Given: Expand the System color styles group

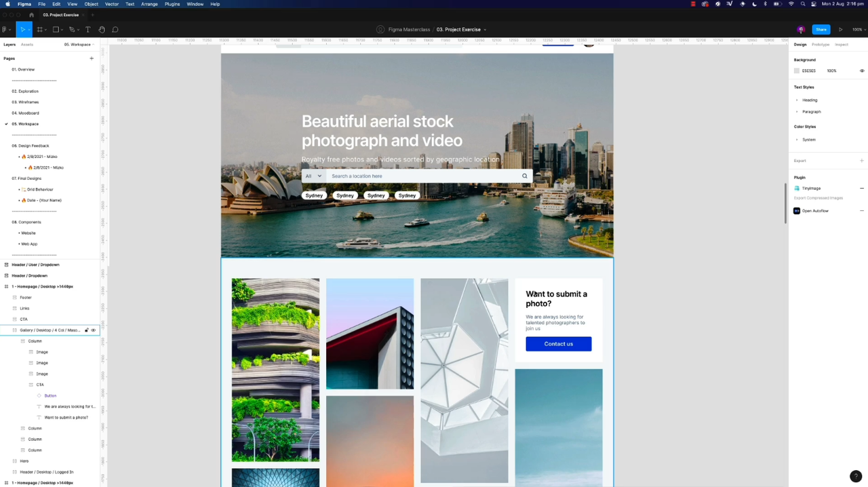Looking at the screenshot, I should coord(797,140).
